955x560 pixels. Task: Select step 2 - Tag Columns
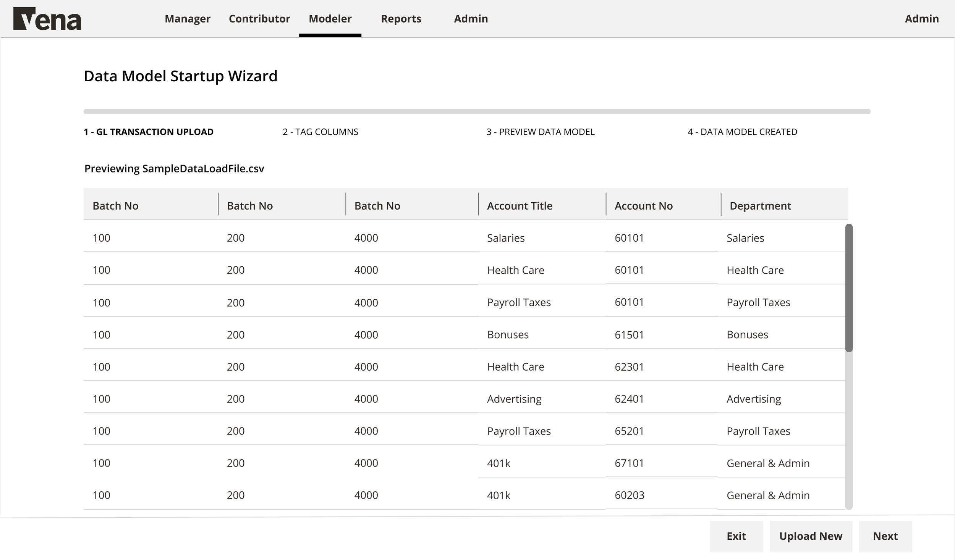pyautogui.click(x=320, y=132)
